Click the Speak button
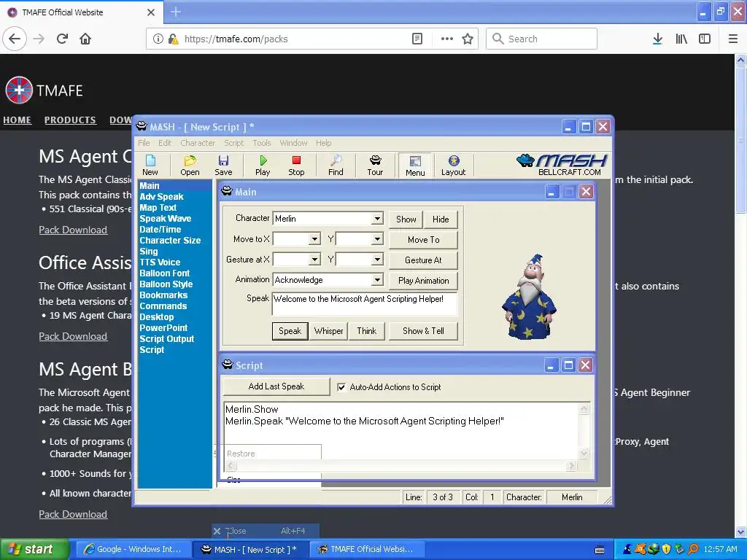The image size is (747, 560). (x=290, y=331)
